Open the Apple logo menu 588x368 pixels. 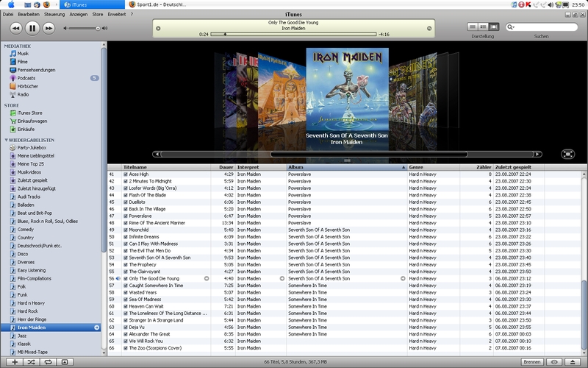pyautogui.click(x=11, y=4)
